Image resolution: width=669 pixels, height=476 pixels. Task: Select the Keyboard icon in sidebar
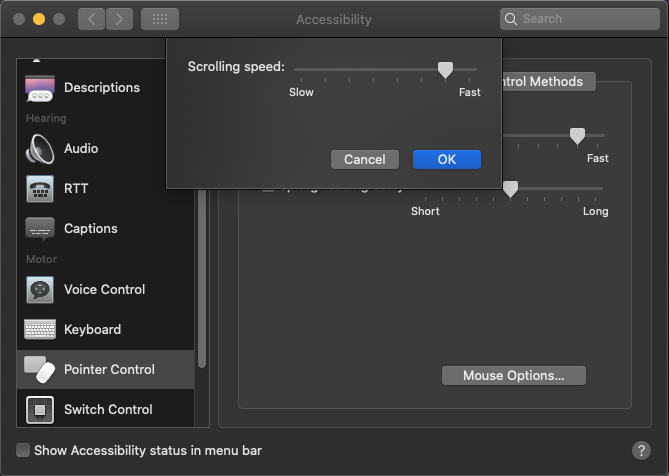click(40, 329)
